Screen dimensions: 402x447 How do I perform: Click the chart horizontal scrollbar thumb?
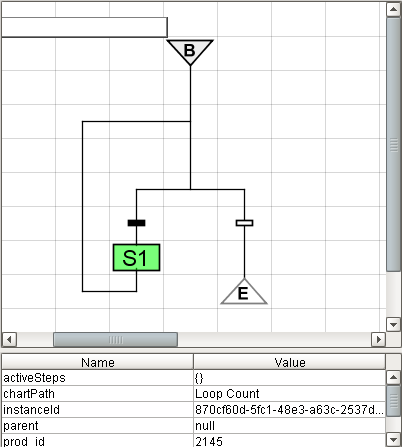pos(115,340)
